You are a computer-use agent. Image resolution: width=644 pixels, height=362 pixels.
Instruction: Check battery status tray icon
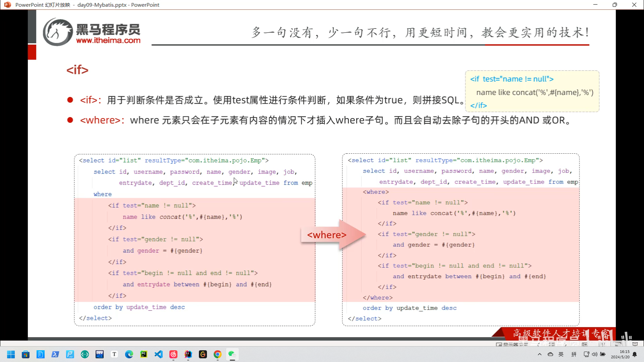click(603, 354)
